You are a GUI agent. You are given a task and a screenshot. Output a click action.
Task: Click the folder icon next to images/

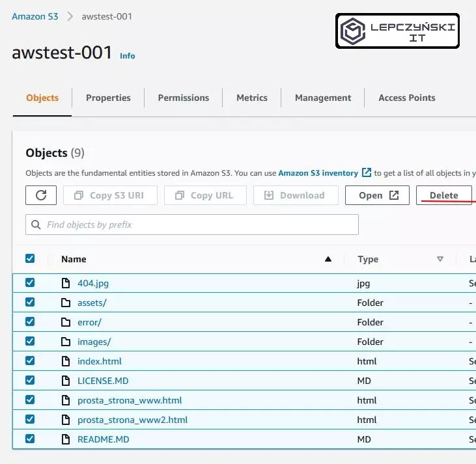(x=66, y=342)
